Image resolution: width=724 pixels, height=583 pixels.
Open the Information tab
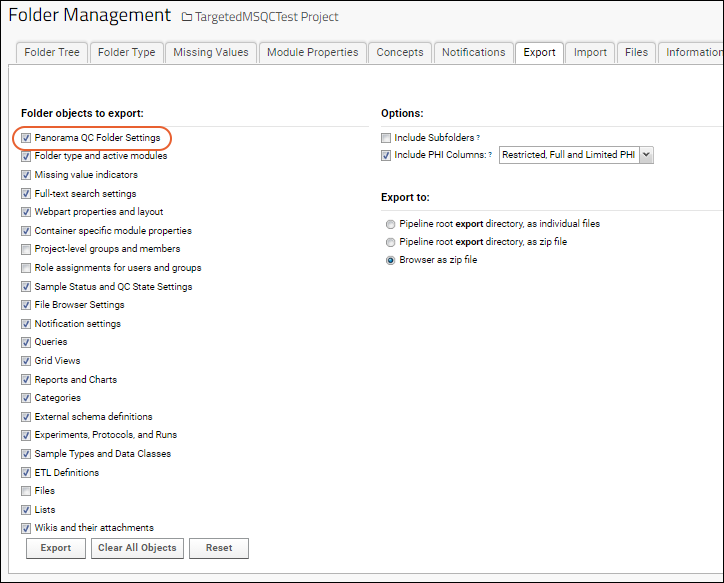point(691,53)
